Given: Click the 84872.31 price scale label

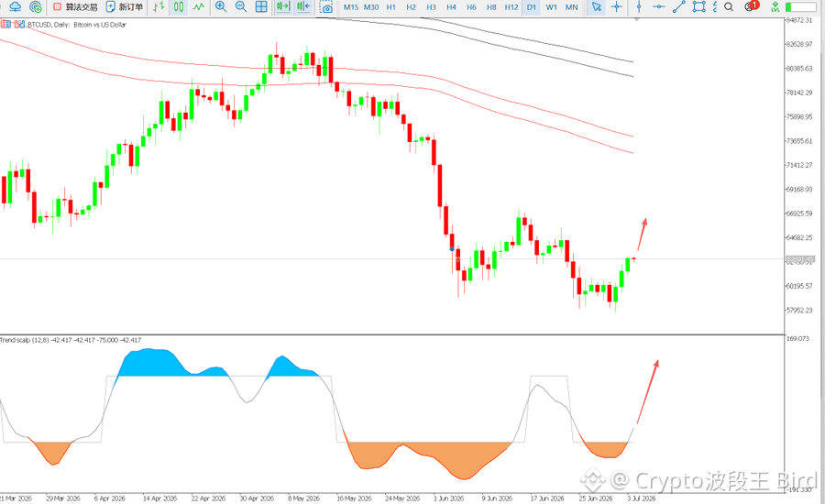Looking at the screenshot, I should coord(798,20).
